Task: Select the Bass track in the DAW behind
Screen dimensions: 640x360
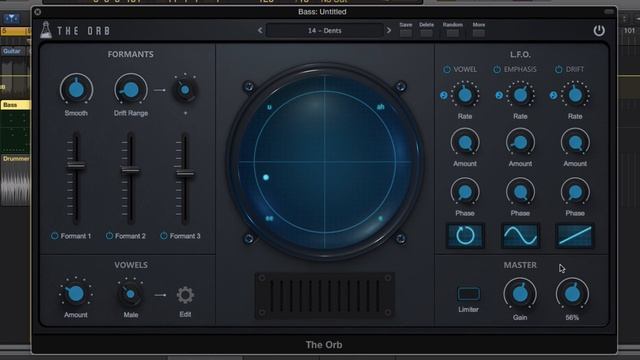Action: pyautogui.click(x=15, y=105)
